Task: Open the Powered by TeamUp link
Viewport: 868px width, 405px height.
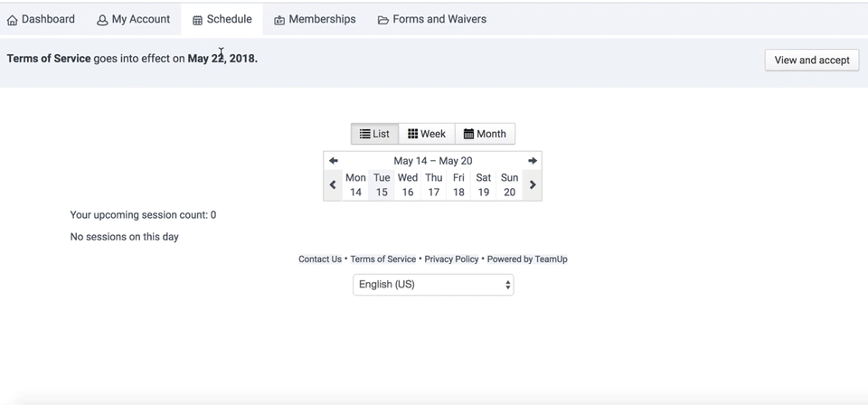Action: tap(527, 259)
